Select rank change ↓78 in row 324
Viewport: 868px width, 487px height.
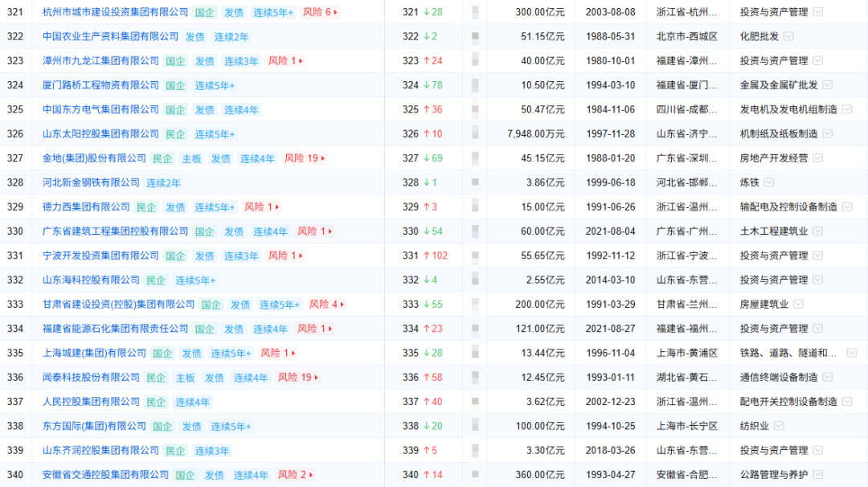click(x=433, y=85)
